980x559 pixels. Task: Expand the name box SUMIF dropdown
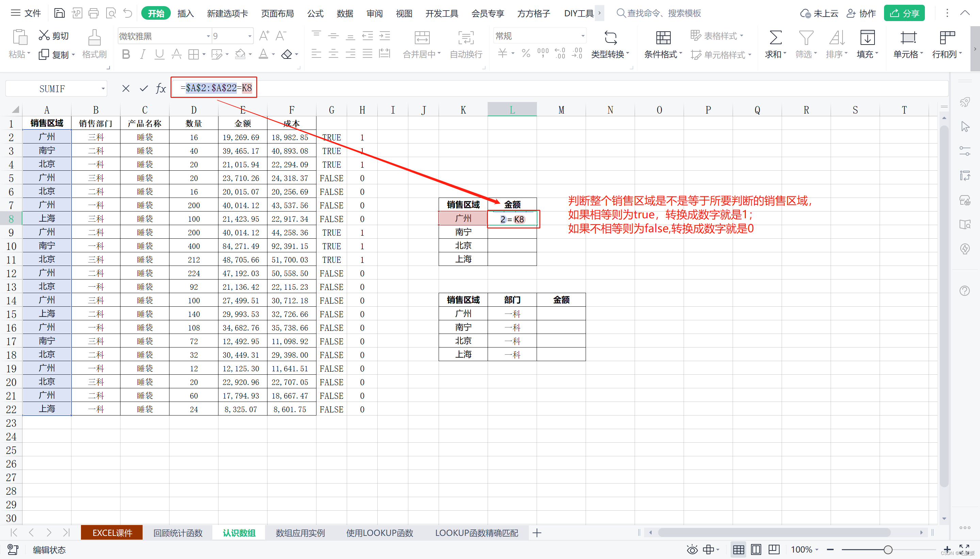point(103,89)
